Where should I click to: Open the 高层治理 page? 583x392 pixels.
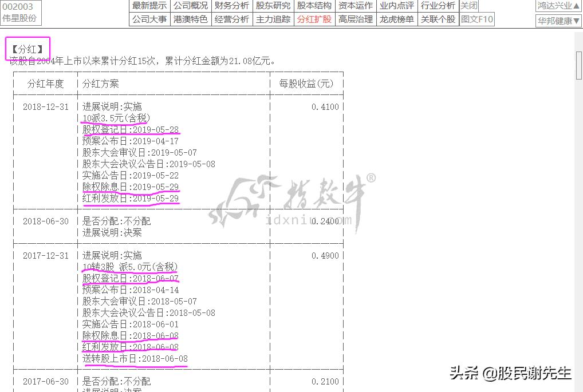click(x=354, y=18)
